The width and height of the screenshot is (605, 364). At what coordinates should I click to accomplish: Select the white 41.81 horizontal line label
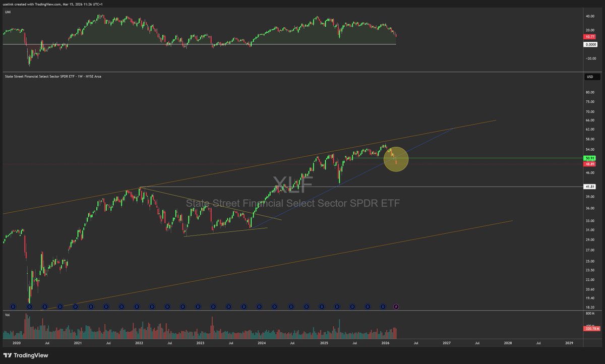(590, 187)
